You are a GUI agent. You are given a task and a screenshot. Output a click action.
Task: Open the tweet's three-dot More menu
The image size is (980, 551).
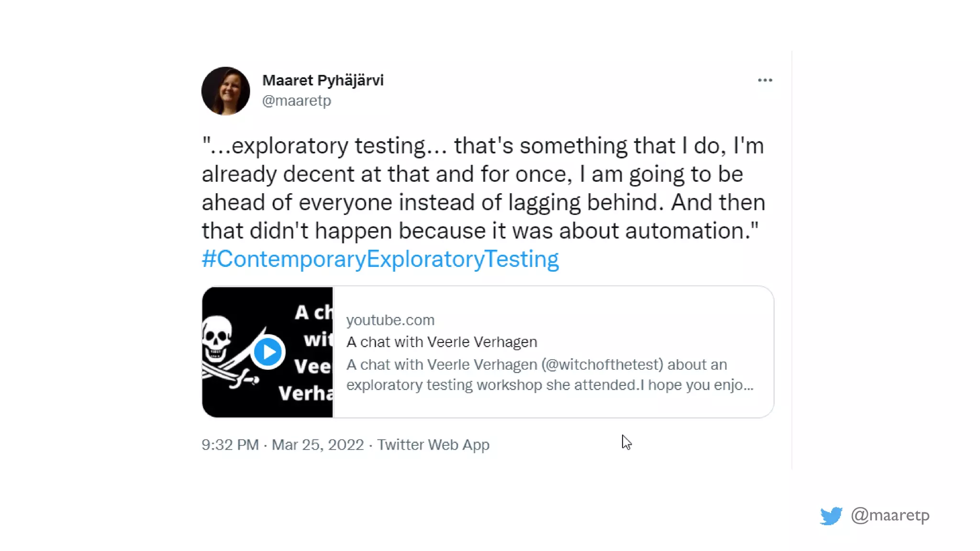[765, 80]
